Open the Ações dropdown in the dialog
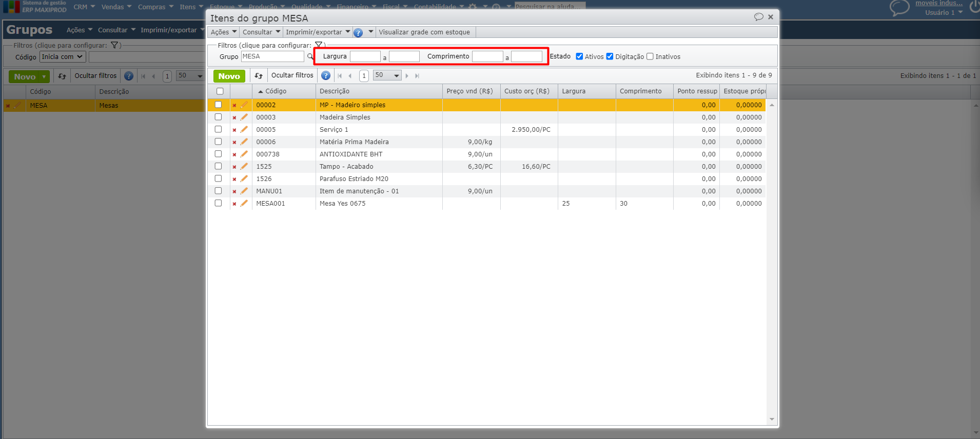This screenshot has width=980, height=439. [224, 32]
